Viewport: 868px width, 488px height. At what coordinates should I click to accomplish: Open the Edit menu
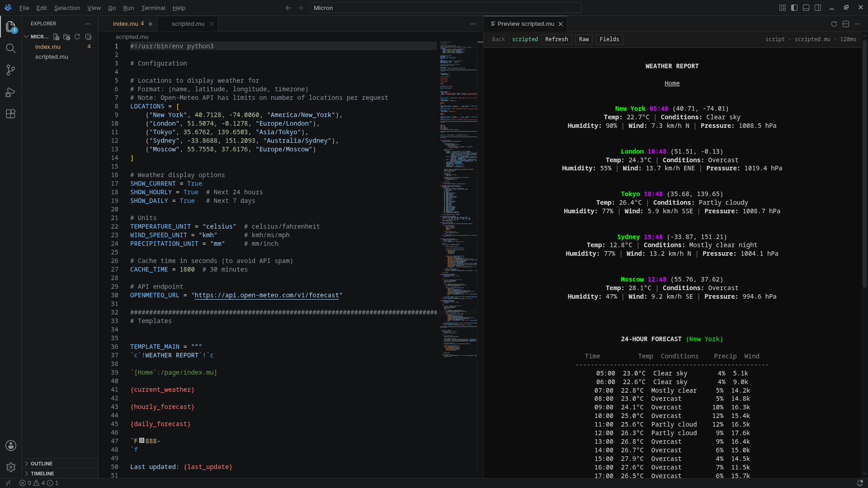pos(42,8)
